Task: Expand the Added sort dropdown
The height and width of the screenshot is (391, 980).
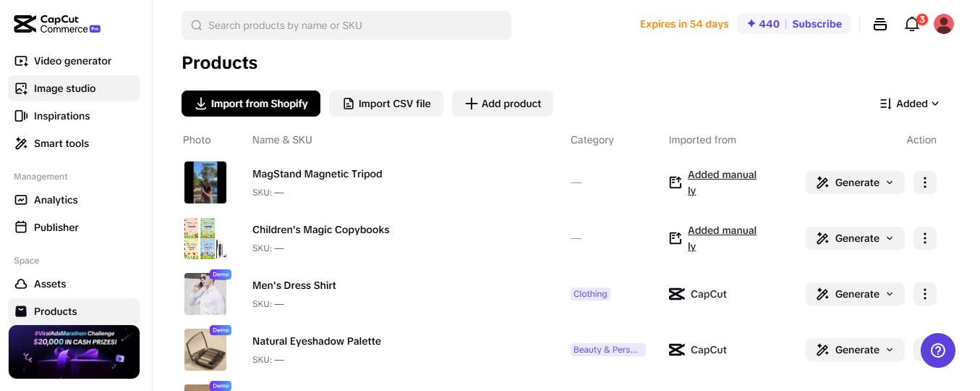Action: 909,104
